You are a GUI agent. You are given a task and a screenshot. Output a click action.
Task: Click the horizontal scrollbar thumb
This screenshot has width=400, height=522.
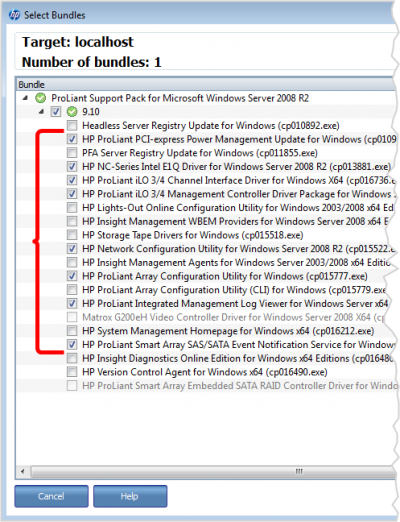click(213, 471)
